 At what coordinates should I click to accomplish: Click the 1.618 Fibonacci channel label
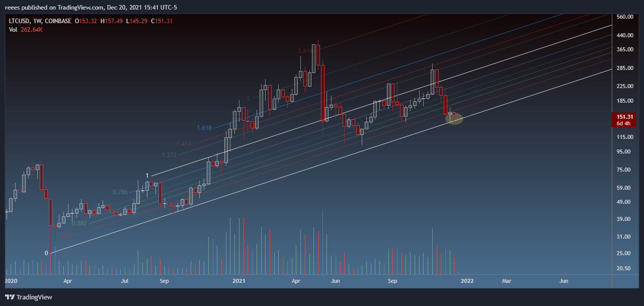[x=204, y=128]
